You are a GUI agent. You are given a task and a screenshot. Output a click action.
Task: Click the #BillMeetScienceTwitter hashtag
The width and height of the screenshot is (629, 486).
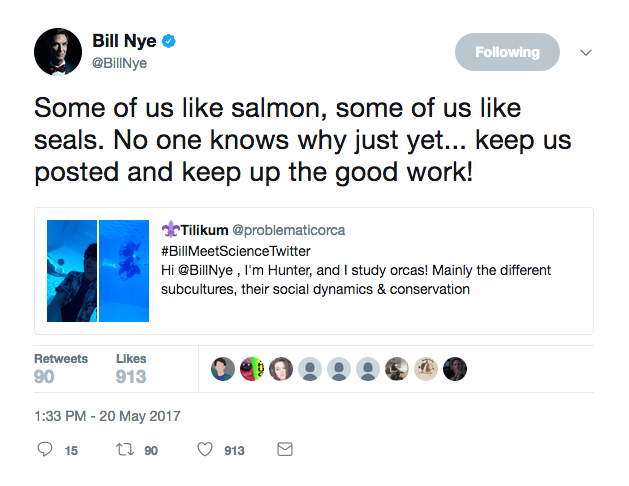pos(237,250)
